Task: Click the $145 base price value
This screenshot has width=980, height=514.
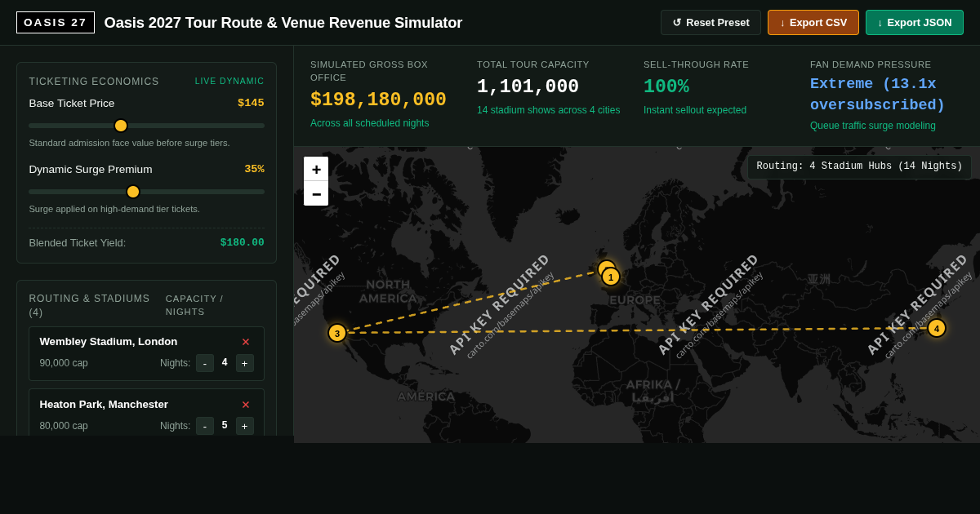Action: coord(251,104)
